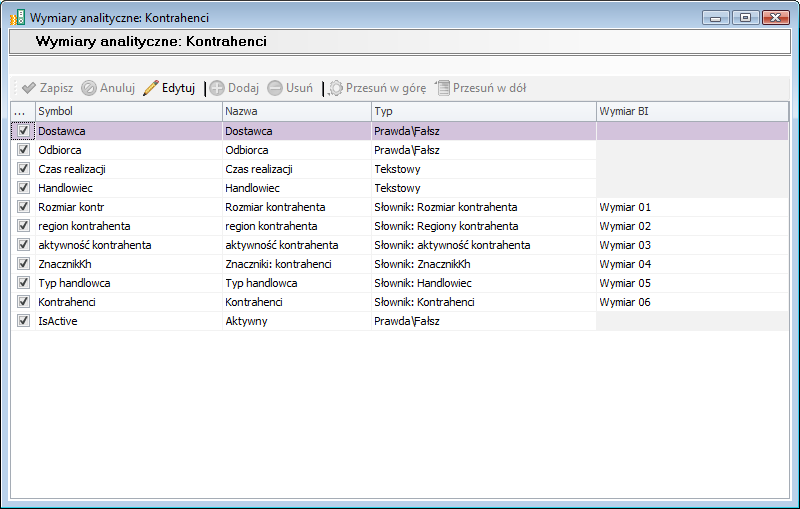Screen dimensions: 800x509
Task: Select the IsActive symbol cell
Action: (129, 321)
